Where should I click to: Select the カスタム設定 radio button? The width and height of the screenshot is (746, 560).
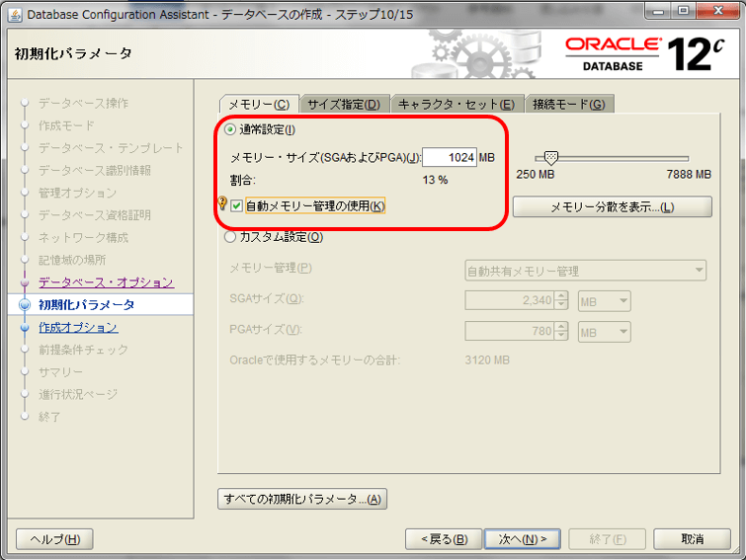tap(230, 237)
